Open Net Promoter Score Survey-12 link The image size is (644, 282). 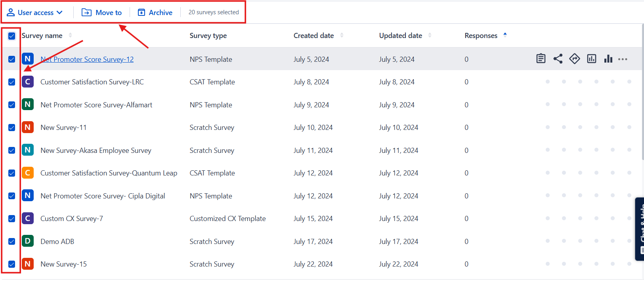(87, 59)
